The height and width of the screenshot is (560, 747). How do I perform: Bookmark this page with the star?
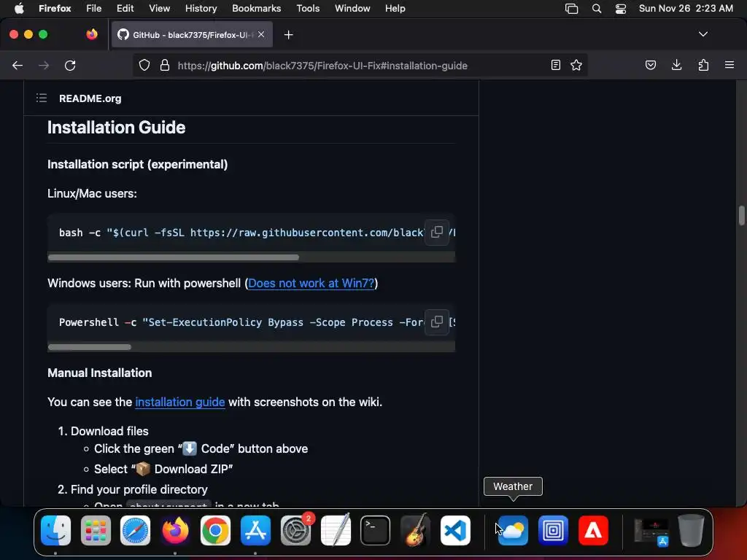[576, 65]
